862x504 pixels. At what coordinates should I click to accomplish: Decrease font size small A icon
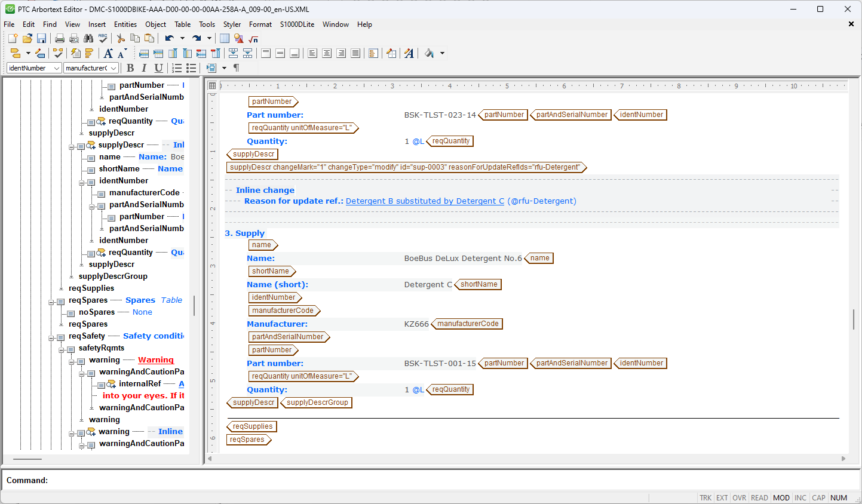122,53
